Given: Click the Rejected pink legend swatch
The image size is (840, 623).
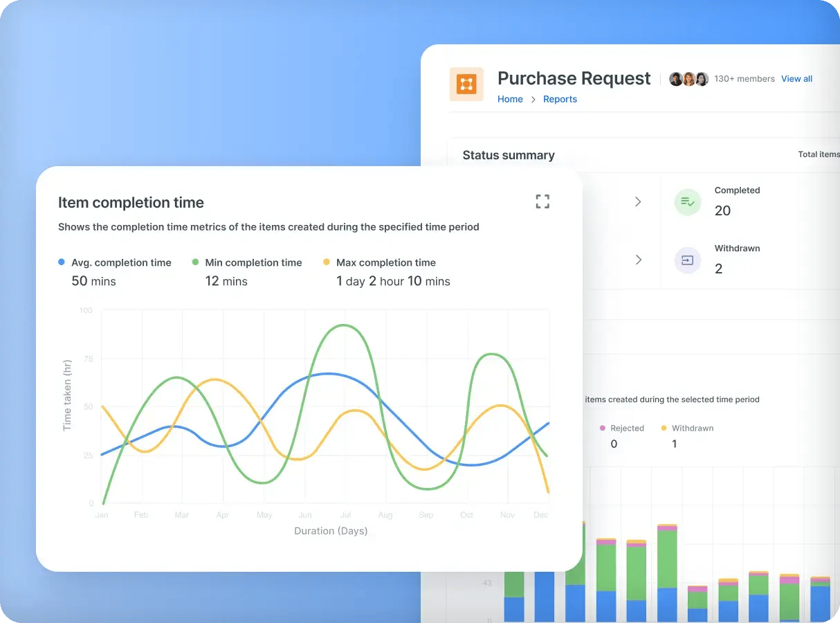Looking at the screenshot, I should [603, 428].
